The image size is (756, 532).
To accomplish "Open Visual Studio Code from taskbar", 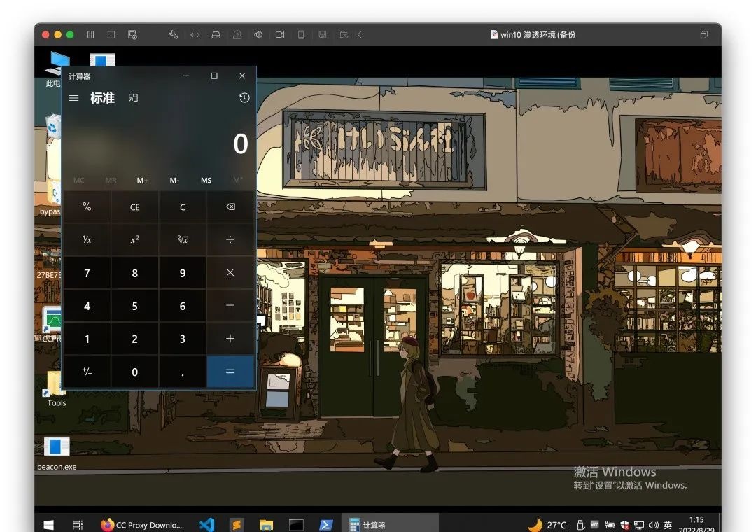I will click(x=206, y=524).
